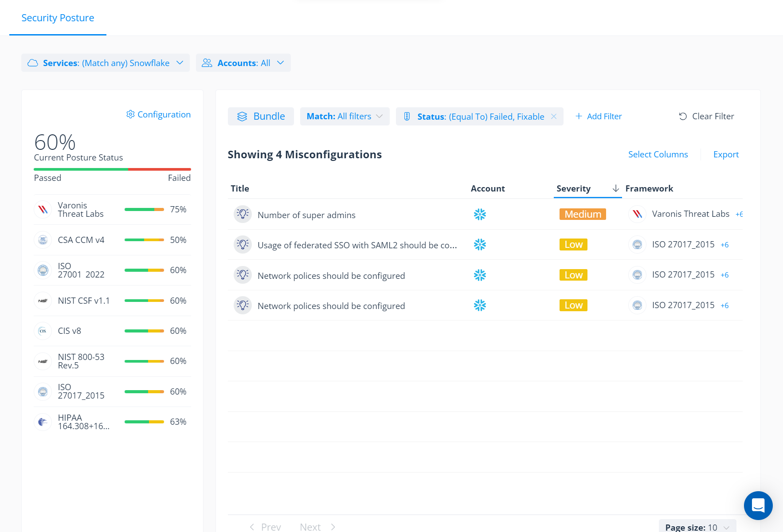This screenshot has height=532, width=783.
Task: Click the CIS v8 framework logo
Action: 43,331
